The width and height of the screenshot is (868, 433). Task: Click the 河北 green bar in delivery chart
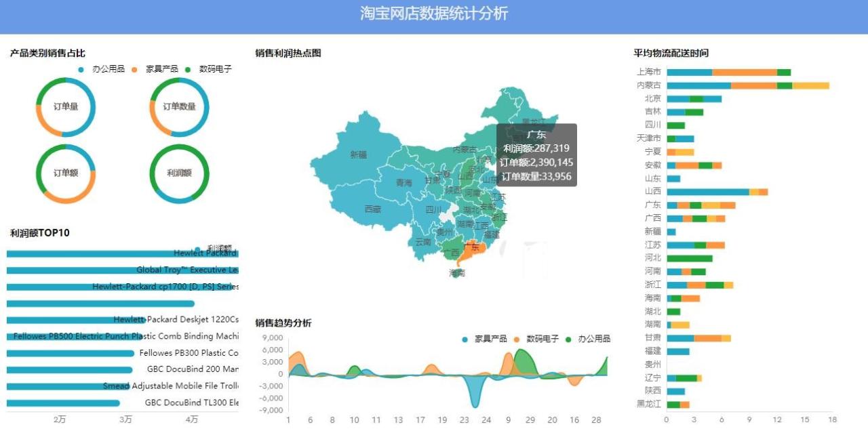(690, 258)
